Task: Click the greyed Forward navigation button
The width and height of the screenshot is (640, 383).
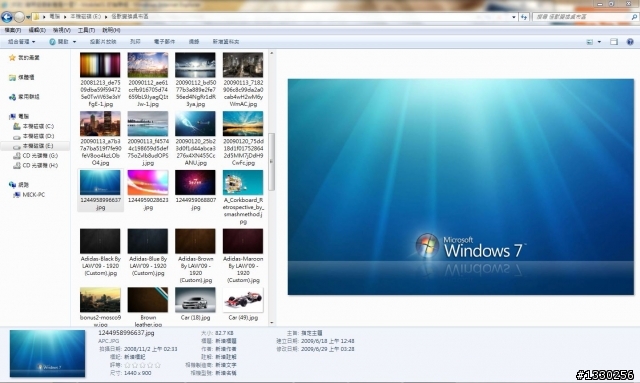Action: [x=19, y=17]
